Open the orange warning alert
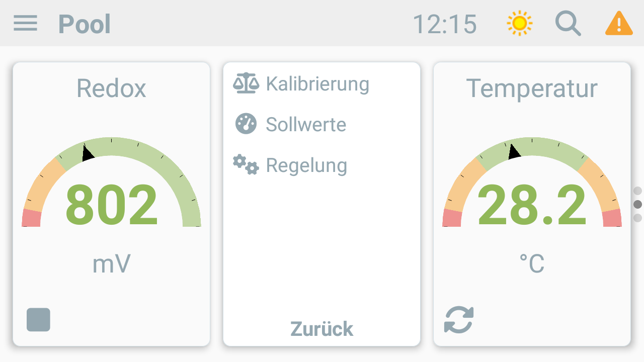The height and width of the screenshot is (362, 644). 619,23
